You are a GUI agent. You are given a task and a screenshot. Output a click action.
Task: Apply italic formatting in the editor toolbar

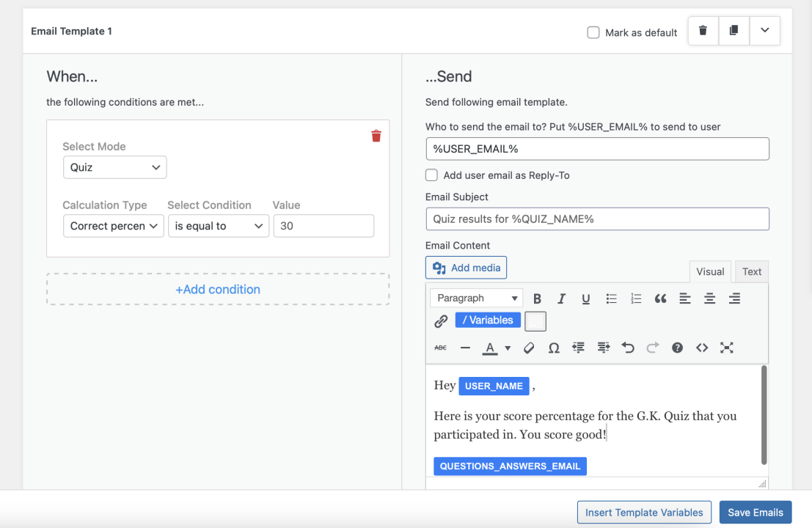coord(561,298)
